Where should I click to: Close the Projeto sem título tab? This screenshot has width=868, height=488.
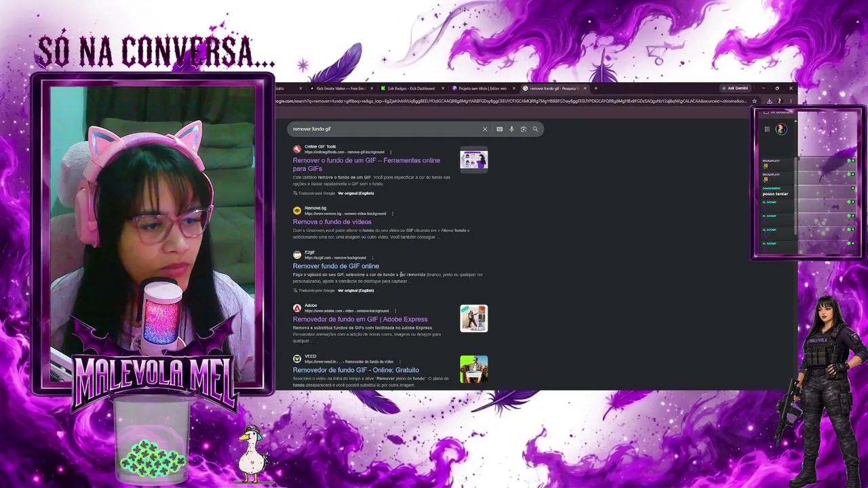click(514, 88)
